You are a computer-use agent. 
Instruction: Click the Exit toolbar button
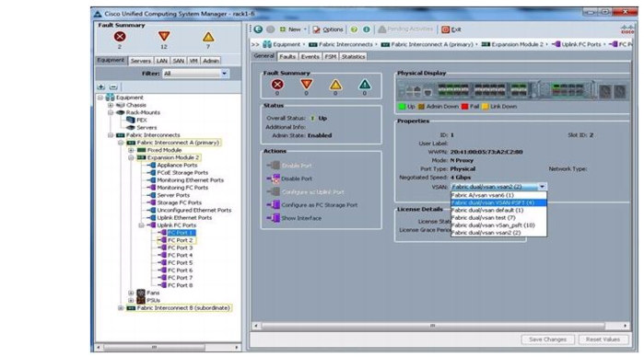pyautogui.click(x=451, y=29)
